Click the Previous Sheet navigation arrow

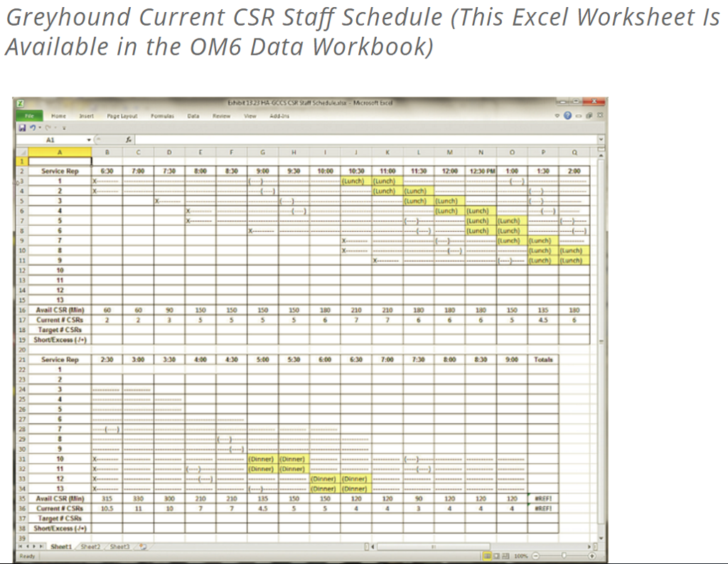28,546
